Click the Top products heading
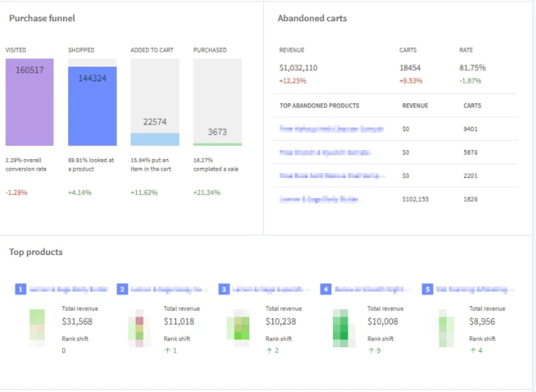This screenshot has height=392, width=536. 36,252
